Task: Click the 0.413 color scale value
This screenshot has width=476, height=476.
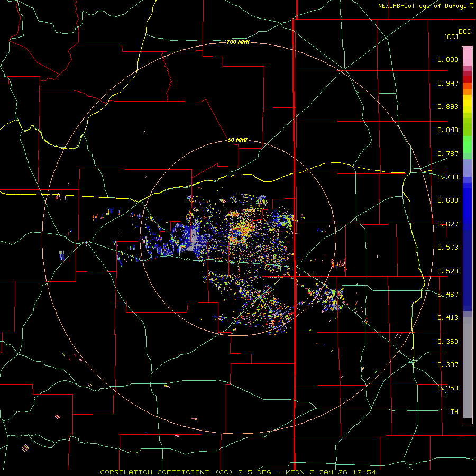Action: point(448,318)
